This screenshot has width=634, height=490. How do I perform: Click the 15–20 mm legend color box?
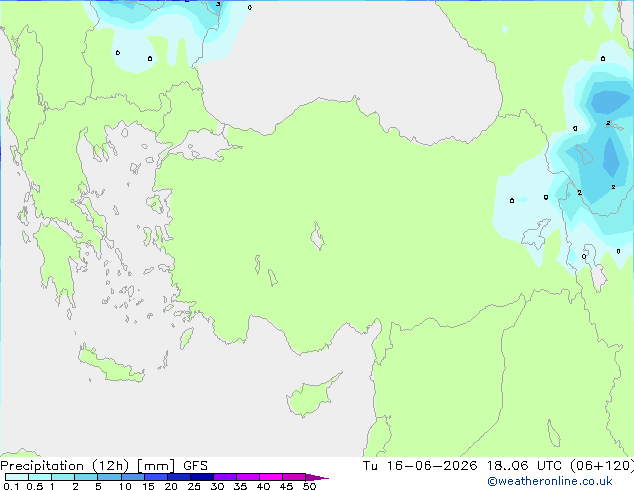155,477
